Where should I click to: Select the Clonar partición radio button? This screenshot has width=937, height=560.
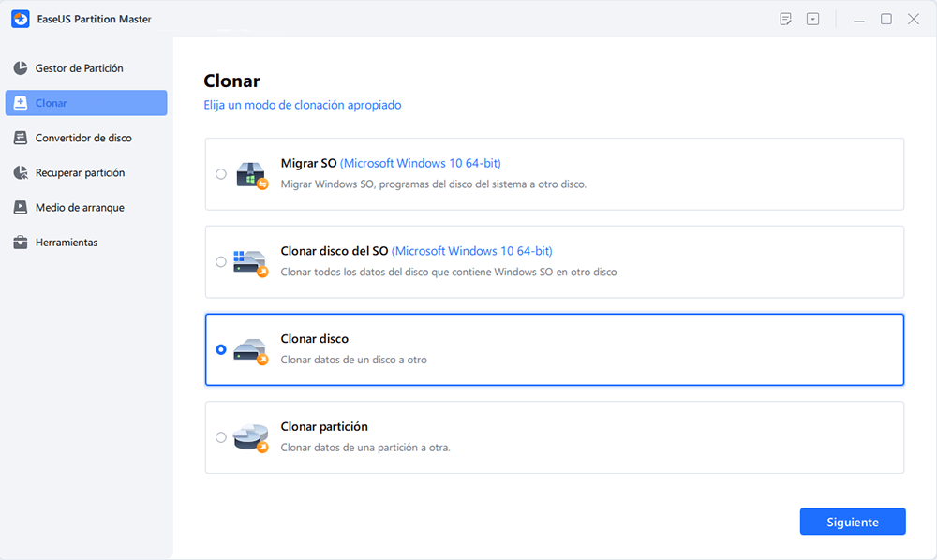221,437
